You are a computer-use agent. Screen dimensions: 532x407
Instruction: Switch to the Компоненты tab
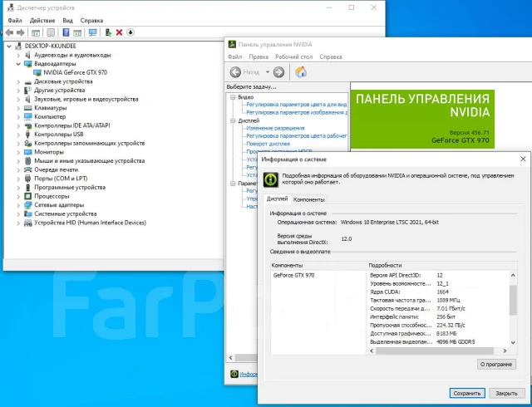pyautogui.click(x=309, y=200)
